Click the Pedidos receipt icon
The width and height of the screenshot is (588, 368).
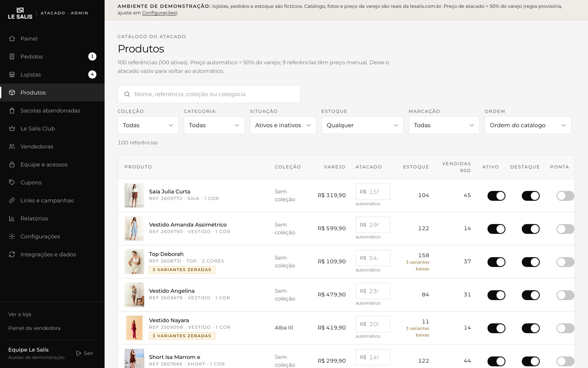pos(12,57)
